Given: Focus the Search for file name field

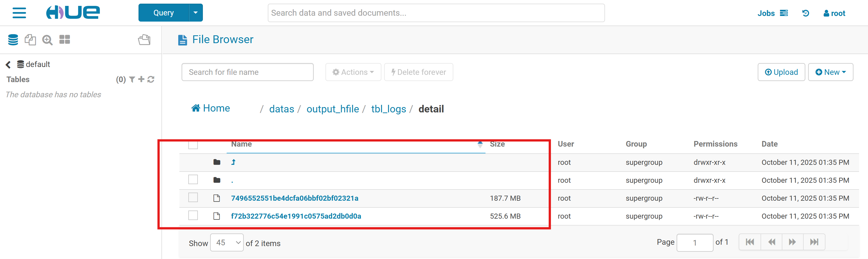Looking at the screenshot, I should [x=247, y=72].
